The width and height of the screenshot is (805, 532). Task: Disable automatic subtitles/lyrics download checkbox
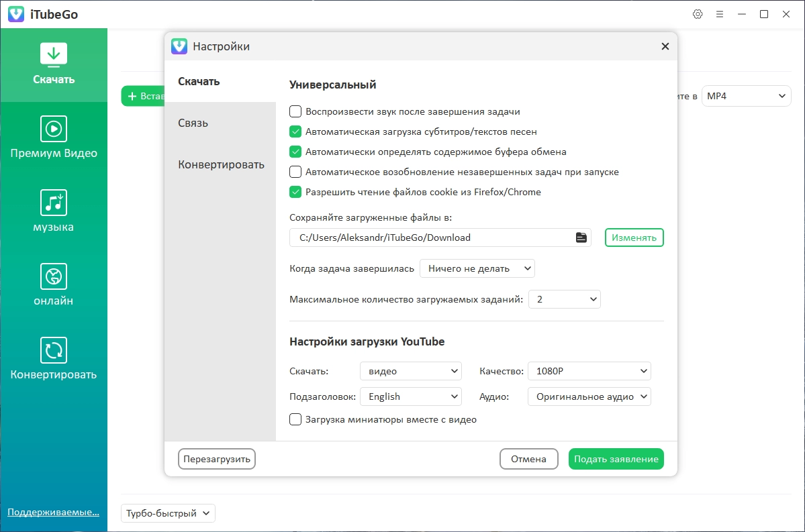click(295, 131)
